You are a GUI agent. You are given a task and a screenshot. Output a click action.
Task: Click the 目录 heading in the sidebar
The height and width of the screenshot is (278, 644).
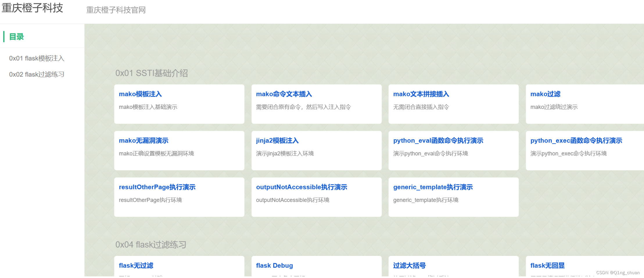click(x=17, y=37)
